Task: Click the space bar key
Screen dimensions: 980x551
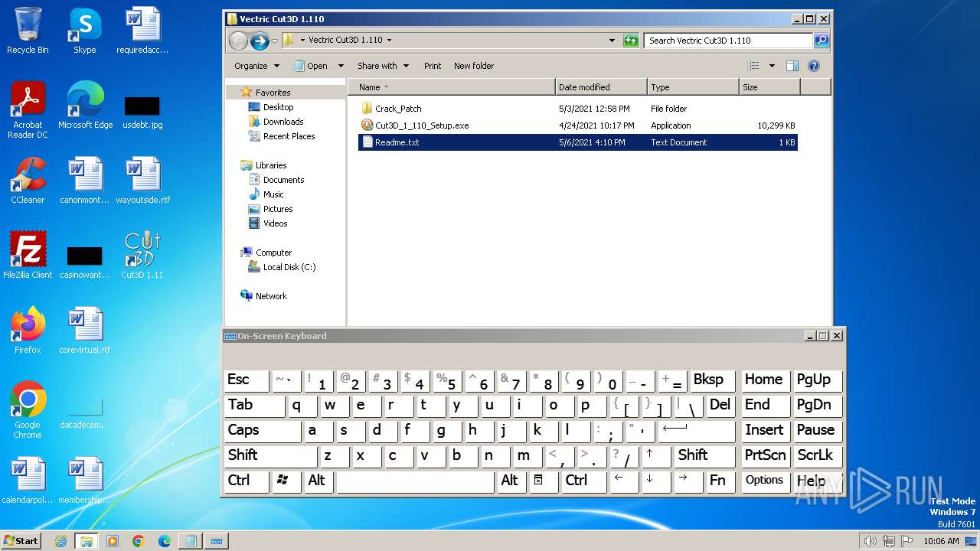Action: 416,481
